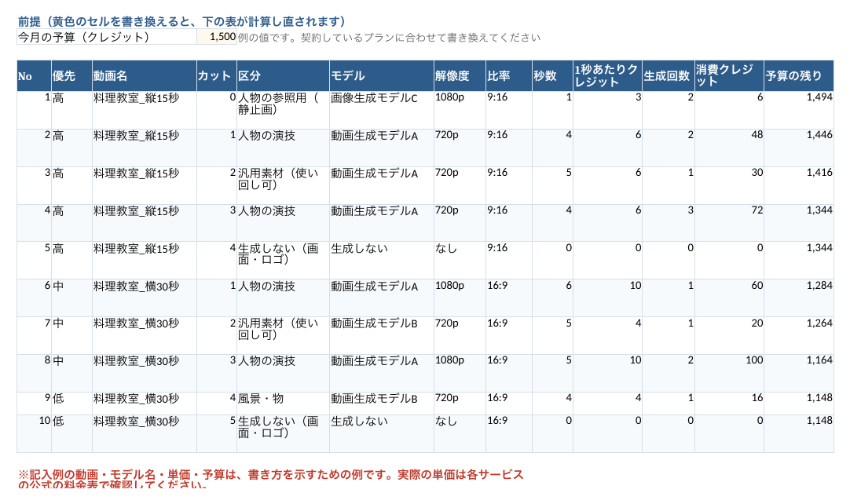Viewport: 850px width, 504px height.
Task: Click 動画生成モデルB cell in row 7
Action: click(x=382, y=335)
